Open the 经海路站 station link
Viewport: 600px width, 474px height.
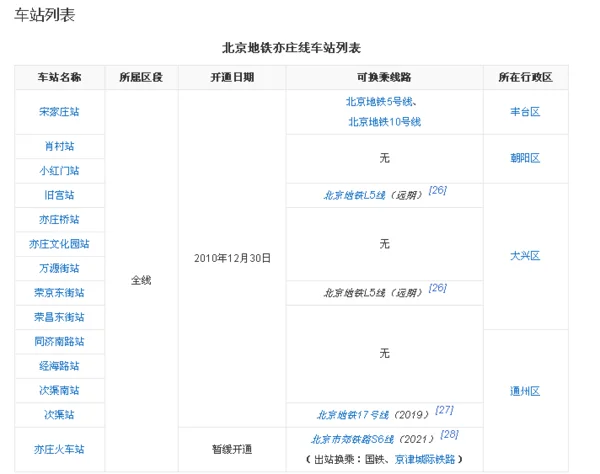(x=59, y=366)
